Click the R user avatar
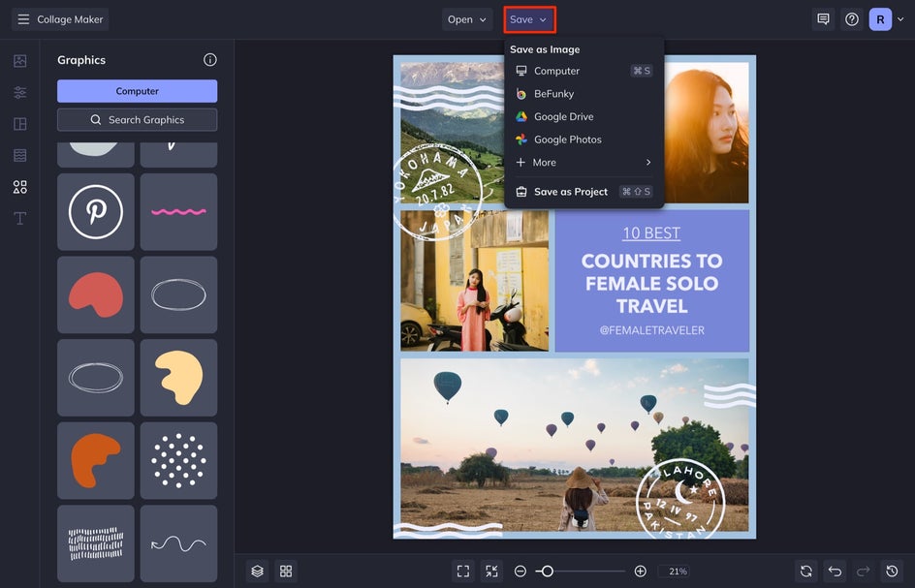 [880, 19]
